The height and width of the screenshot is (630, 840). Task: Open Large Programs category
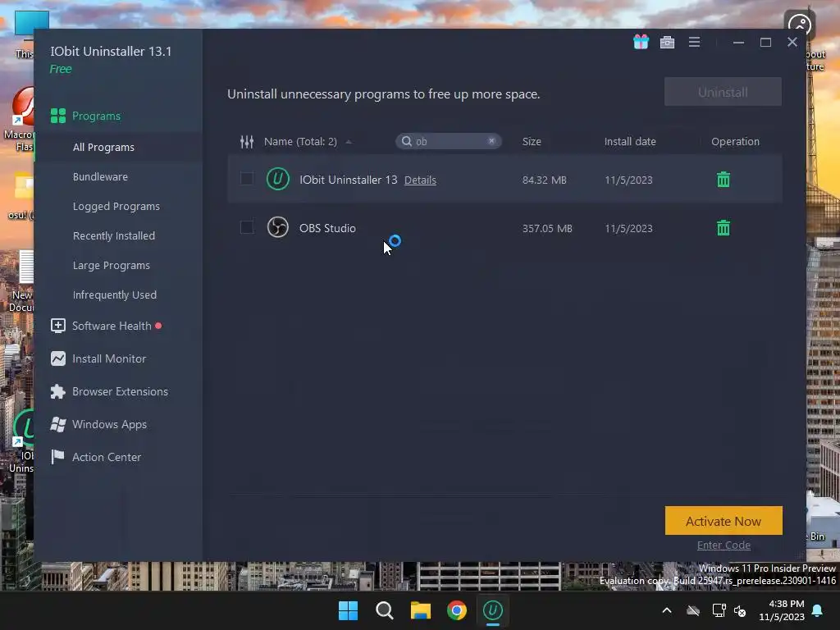coord(112,265)
